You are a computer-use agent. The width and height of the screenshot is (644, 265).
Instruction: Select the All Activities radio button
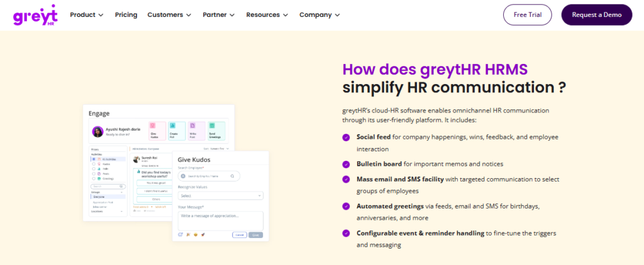94,159
